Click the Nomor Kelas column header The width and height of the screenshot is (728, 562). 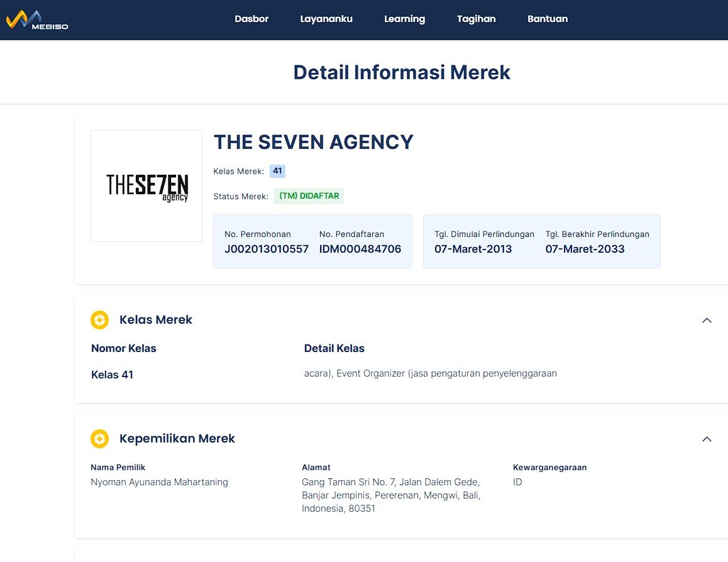[x=123, y=348]
